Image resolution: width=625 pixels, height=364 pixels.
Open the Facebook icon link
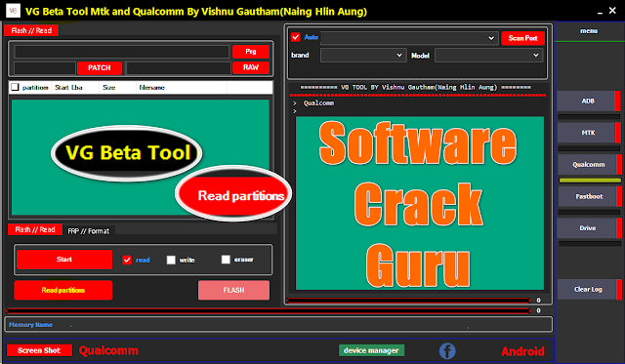[x=447, y=351]
